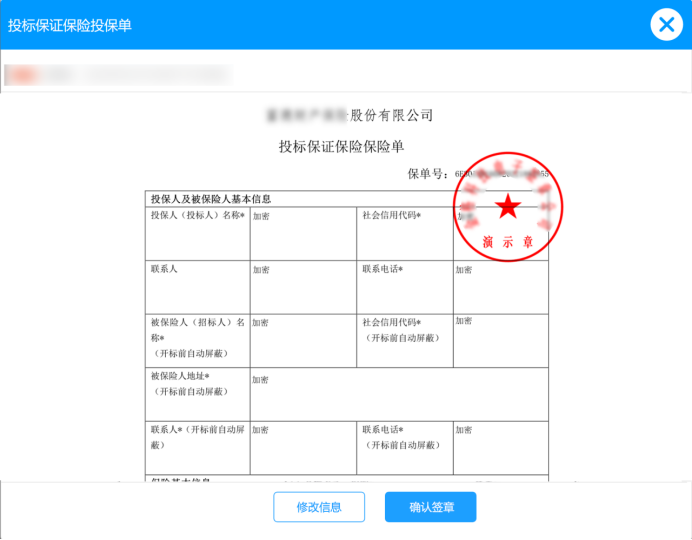Click the 投保人及被保险人基本信息 section header

click(210, 199)
